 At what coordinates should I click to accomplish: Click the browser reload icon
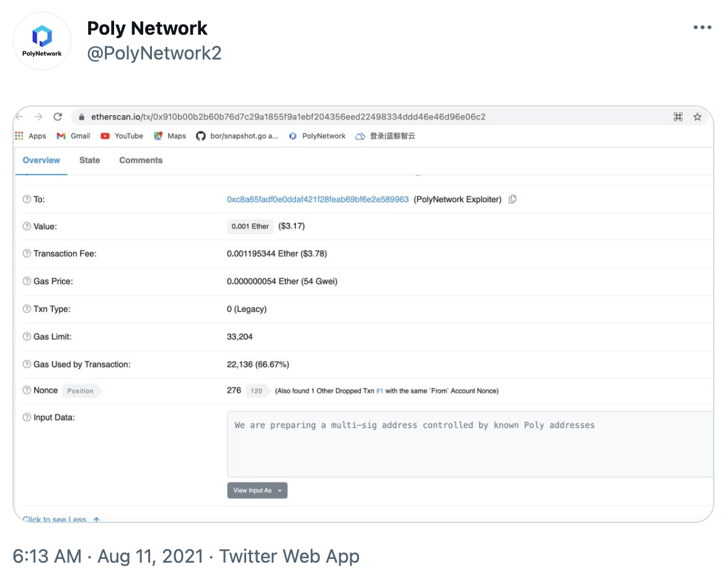(x=58, y=116)
